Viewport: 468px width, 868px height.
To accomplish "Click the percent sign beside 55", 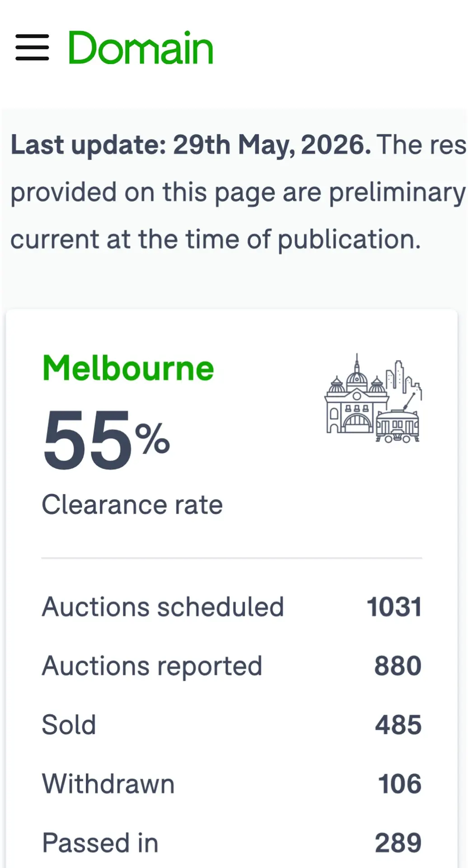I will tap(153, 438).
